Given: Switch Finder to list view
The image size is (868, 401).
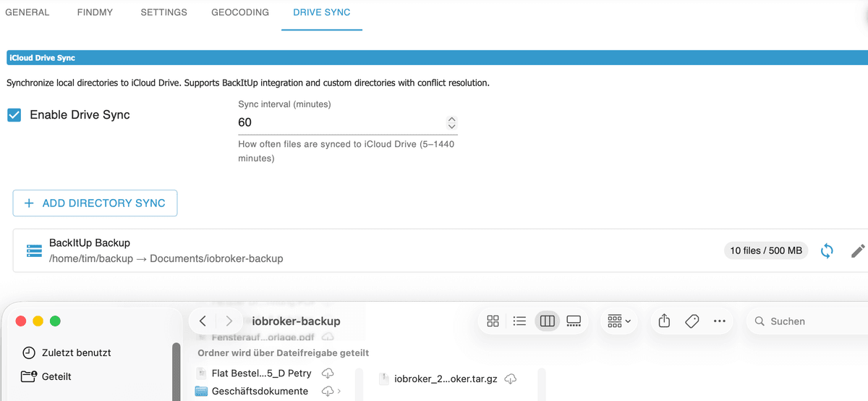Looking at the screenshot, I should [519, 321].
